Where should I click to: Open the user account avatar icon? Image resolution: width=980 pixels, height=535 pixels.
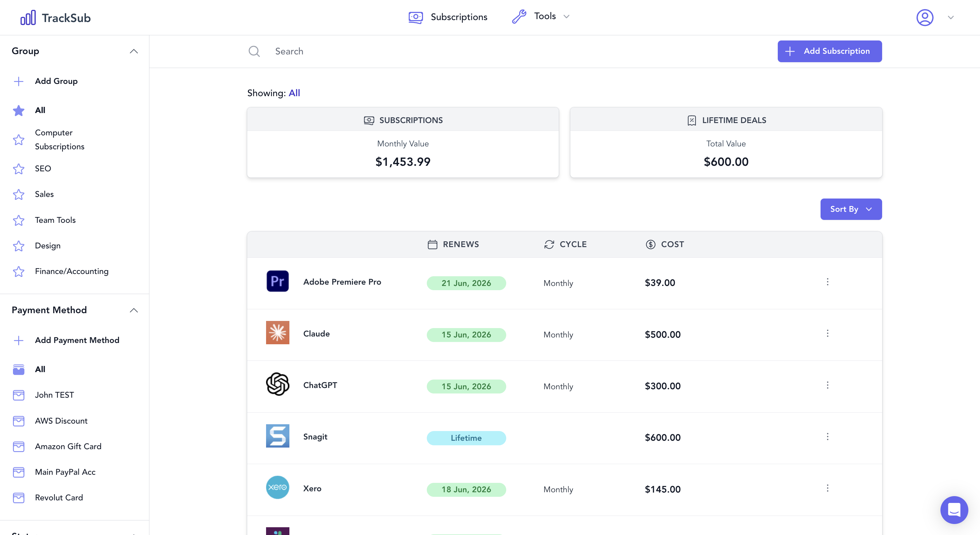(925, 17)
